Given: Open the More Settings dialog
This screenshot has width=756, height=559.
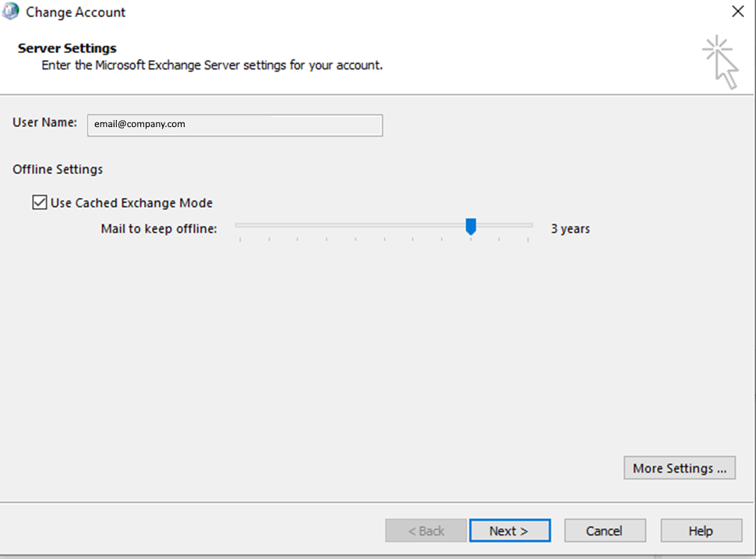Looking at the screenshot, I should coord(679,468).
